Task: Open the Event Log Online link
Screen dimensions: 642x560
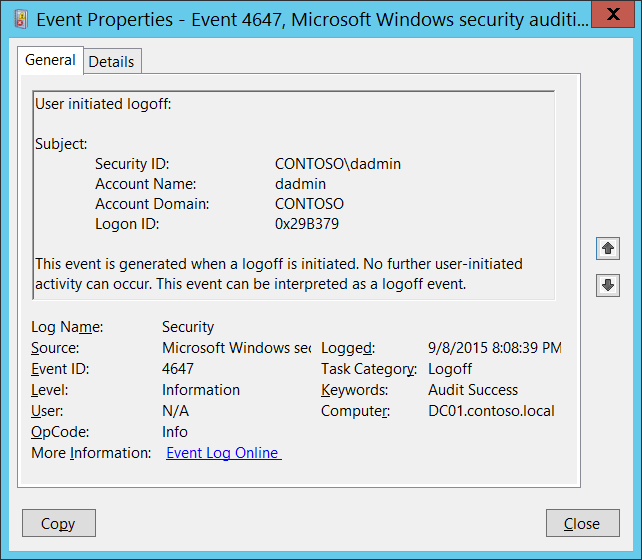Action: (x=223, y=453)
